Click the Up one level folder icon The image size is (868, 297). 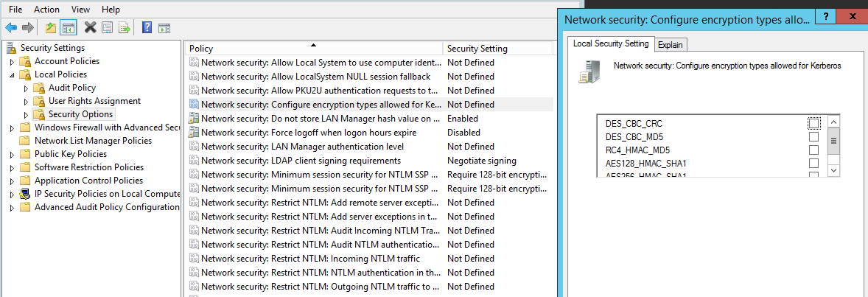(50, 28)
